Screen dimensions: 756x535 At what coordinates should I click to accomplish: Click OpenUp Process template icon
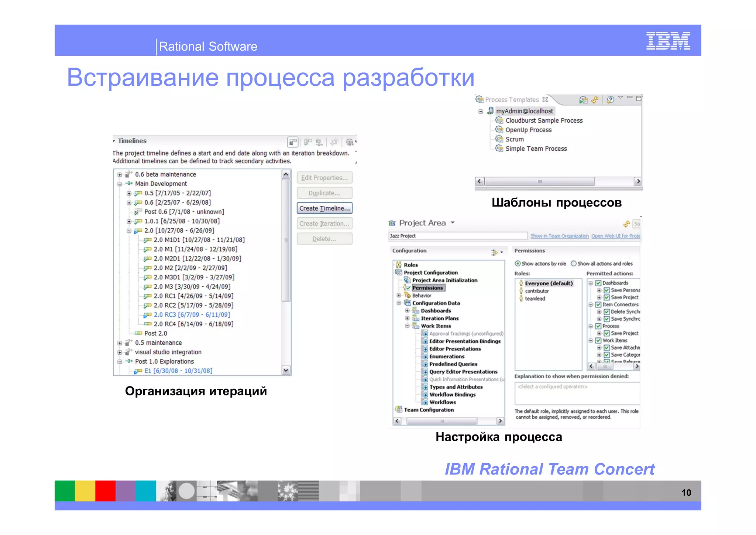point(499,130)
